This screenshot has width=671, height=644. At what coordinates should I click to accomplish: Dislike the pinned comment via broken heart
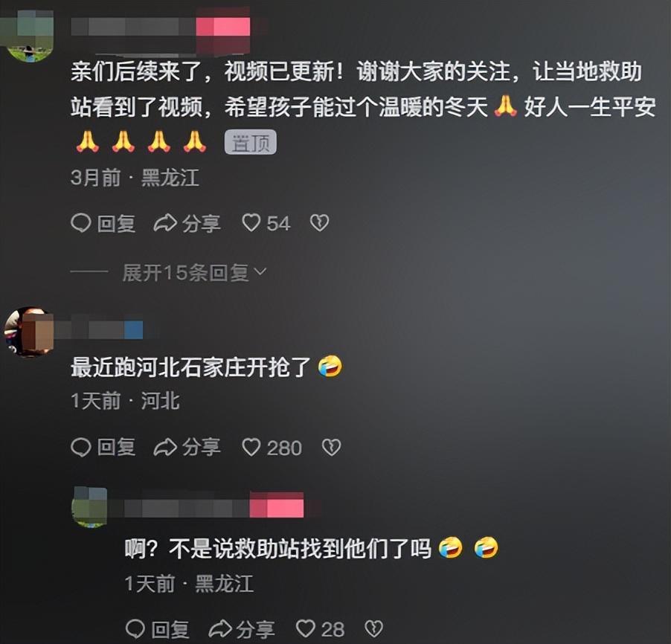(x=319, y=223)
